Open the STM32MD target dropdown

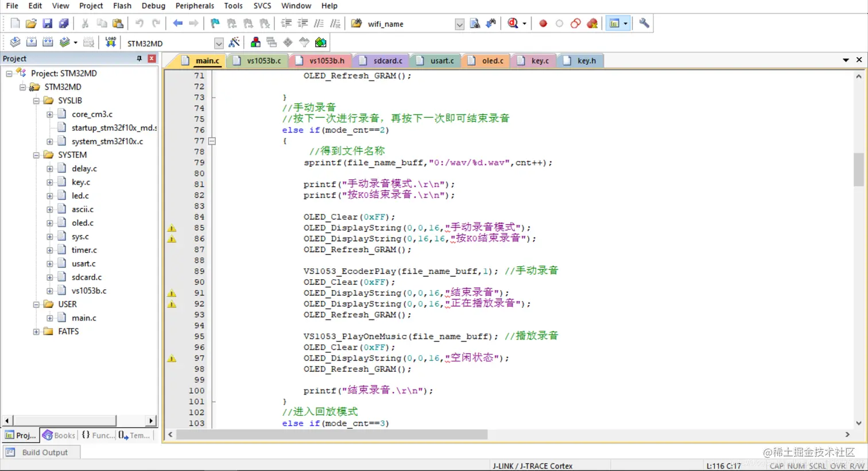coord(219,43)
